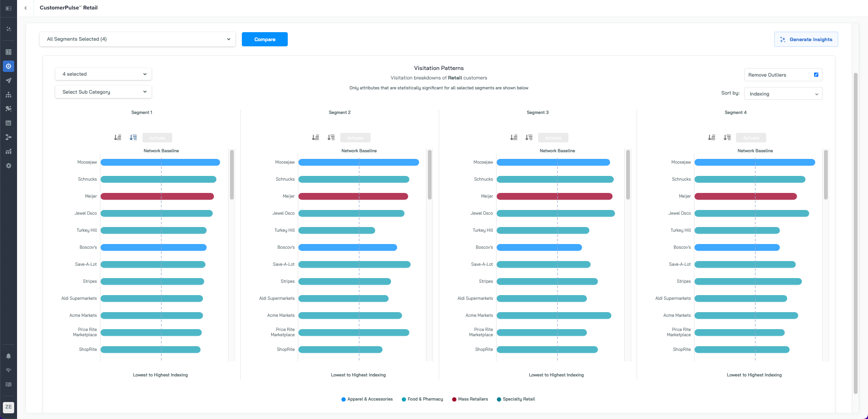Click Activate button under Segment 4
The image size is (868, 419).
(751, 138)
